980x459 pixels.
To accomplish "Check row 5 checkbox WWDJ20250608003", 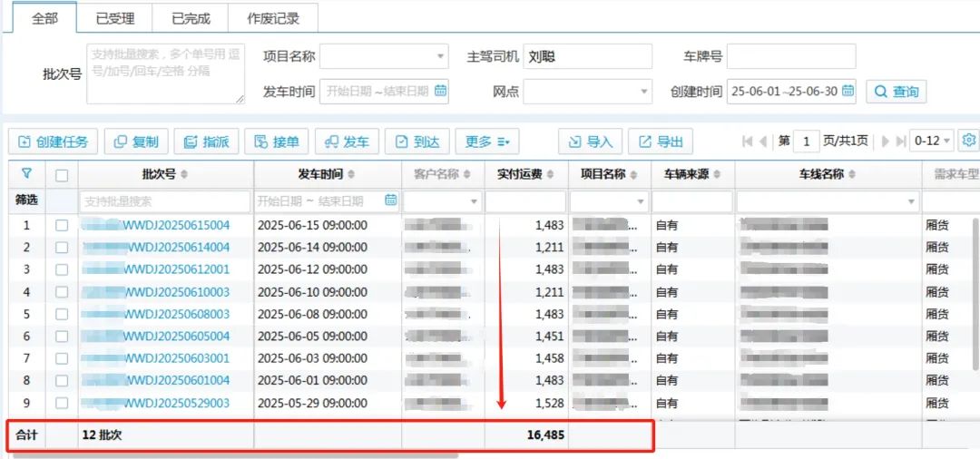I will pos(62,314).
